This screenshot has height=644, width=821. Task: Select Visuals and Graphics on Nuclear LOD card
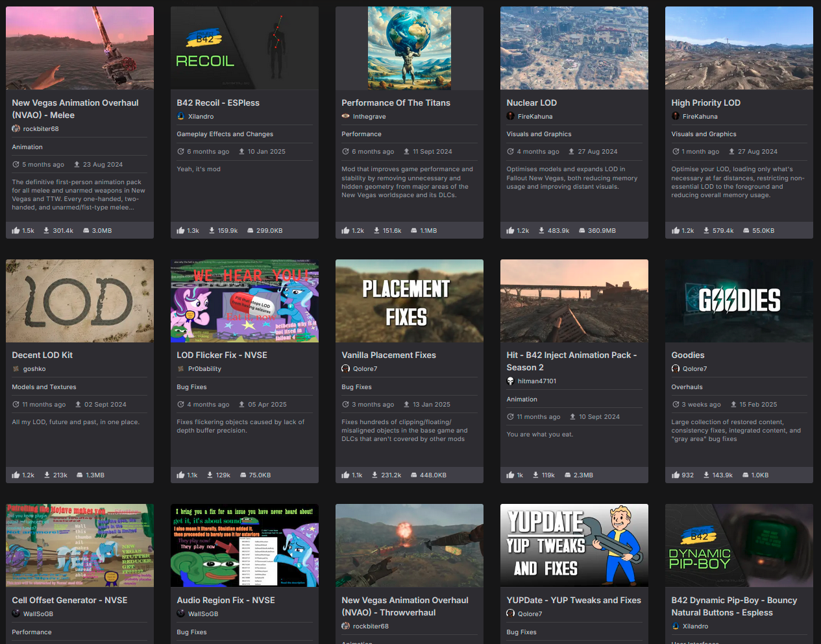tap(539, 134)
